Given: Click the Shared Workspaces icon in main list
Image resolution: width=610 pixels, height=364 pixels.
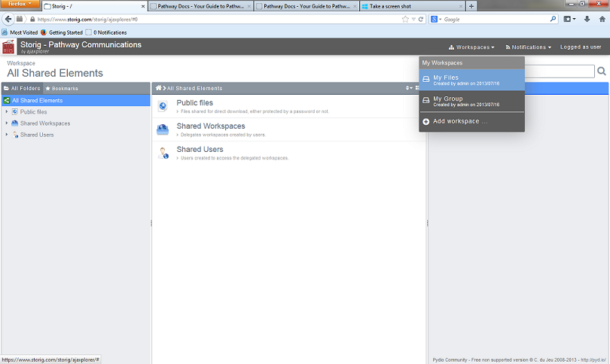Looking at the screenshot, I should [163, 129].
